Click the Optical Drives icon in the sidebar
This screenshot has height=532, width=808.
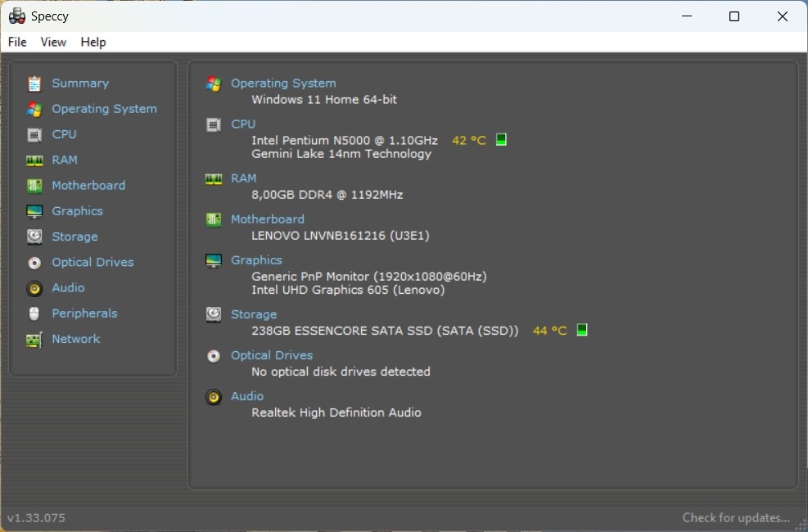34,262
